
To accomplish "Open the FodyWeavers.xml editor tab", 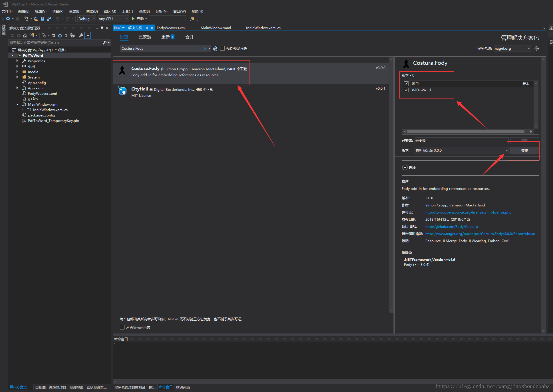I will click(171, 28).
